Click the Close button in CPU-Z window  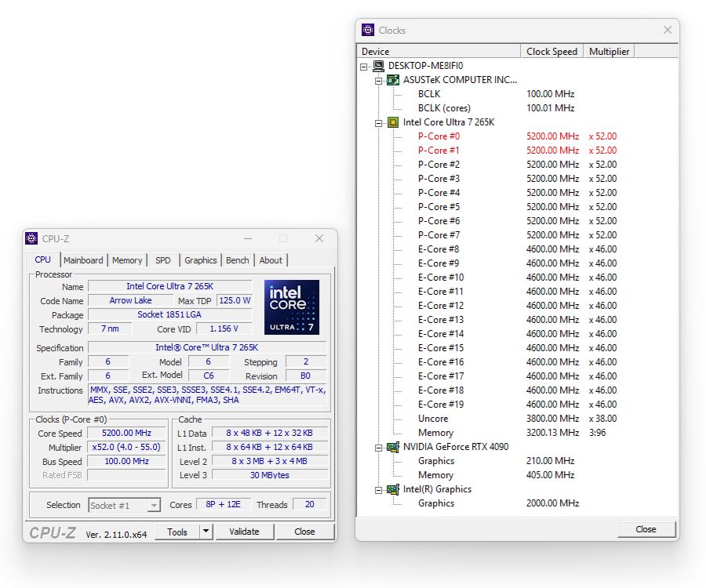tap(305, 532)
